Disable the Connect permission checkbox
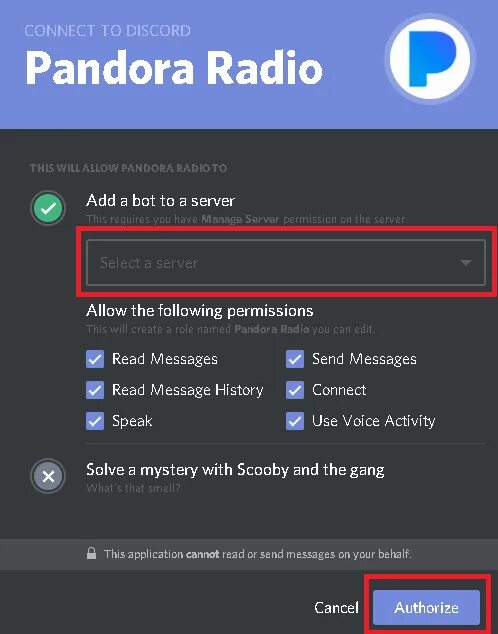 [x=295, y=390]
